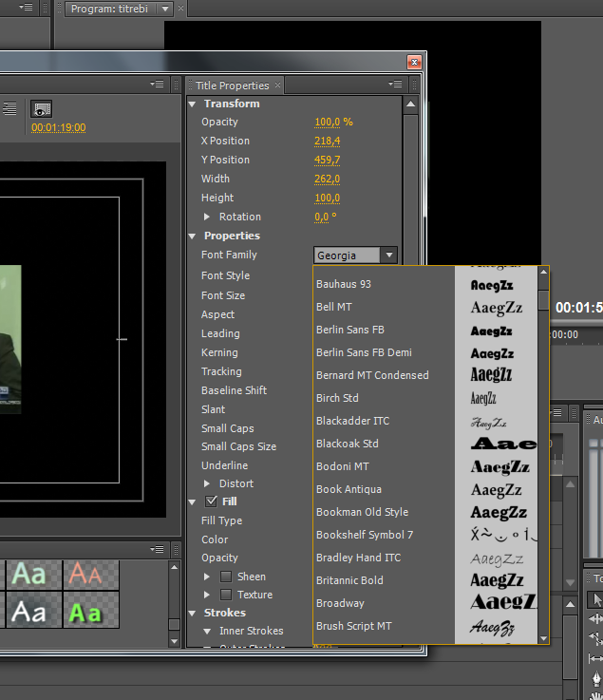Click the Fill Type label
The height and width of the screenshot is (700, 603).
click(222, 521)
